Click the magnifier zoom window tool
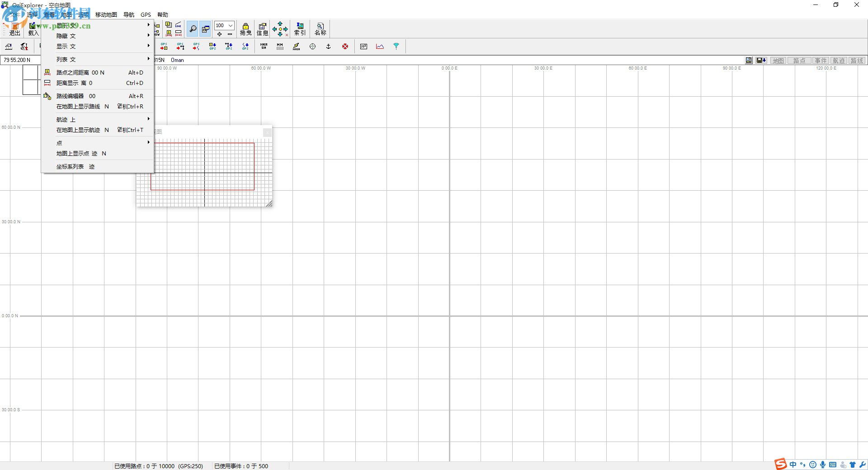 193,29
